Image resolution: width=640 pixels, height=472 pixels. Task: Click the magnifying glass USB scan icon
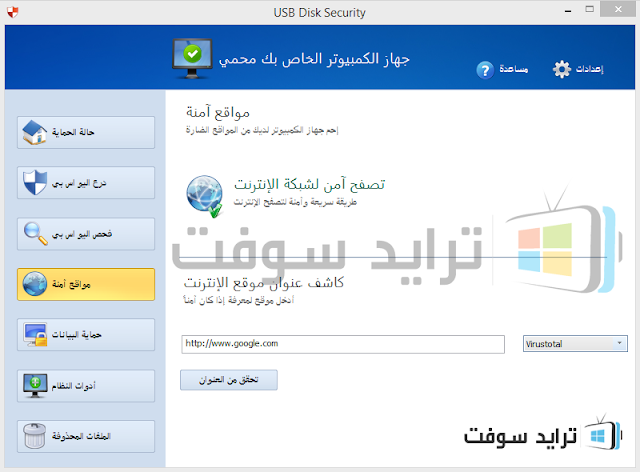[36, 234]
